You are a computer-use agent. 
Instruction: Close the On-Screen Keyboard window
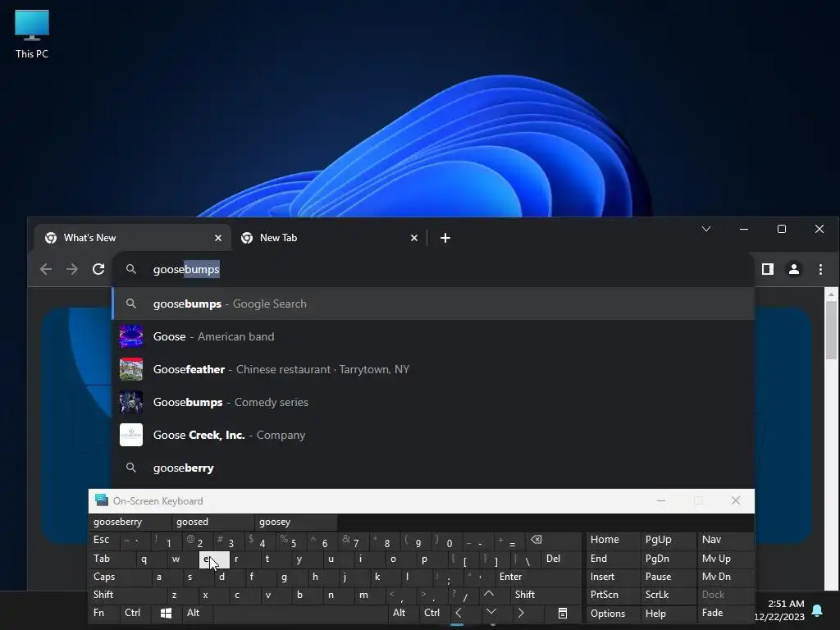click(x=736, y=500)
